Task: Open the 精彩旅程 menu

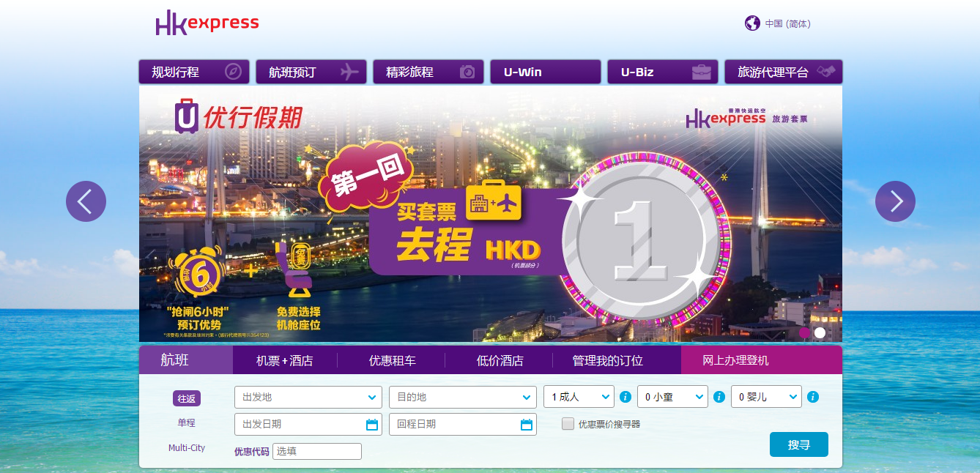Action: 428,72
